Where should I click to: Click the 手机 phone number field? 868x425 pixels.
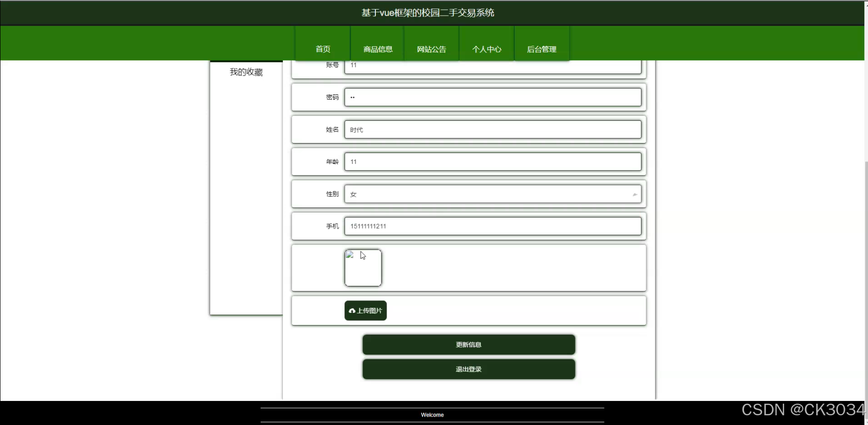point(493,226)
